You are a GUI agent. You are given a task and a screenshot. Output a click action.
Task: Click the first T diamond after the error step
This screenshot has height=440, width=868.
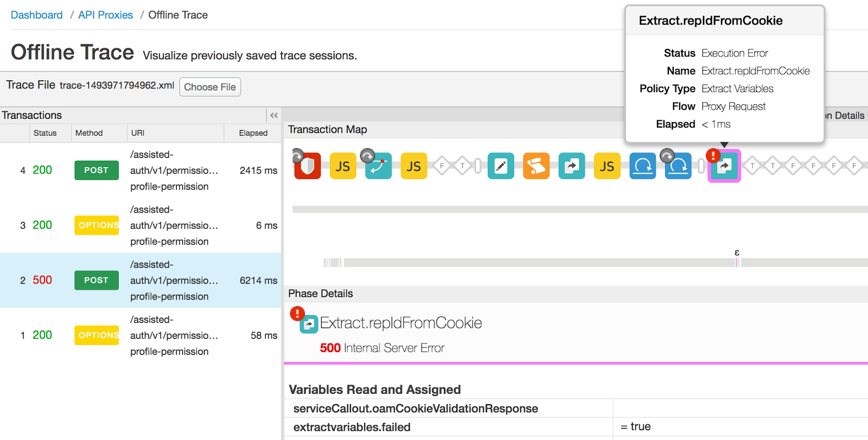click(x=752, y=166)
